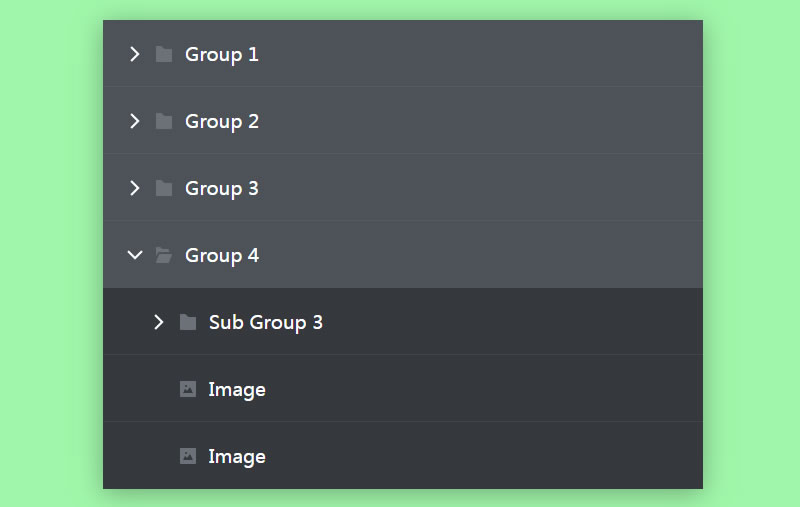Image resolution: width=800 pixels, height=507 pixels.
Task: Collapse Group 4 using the down chevron
Action: click(135, 255)
